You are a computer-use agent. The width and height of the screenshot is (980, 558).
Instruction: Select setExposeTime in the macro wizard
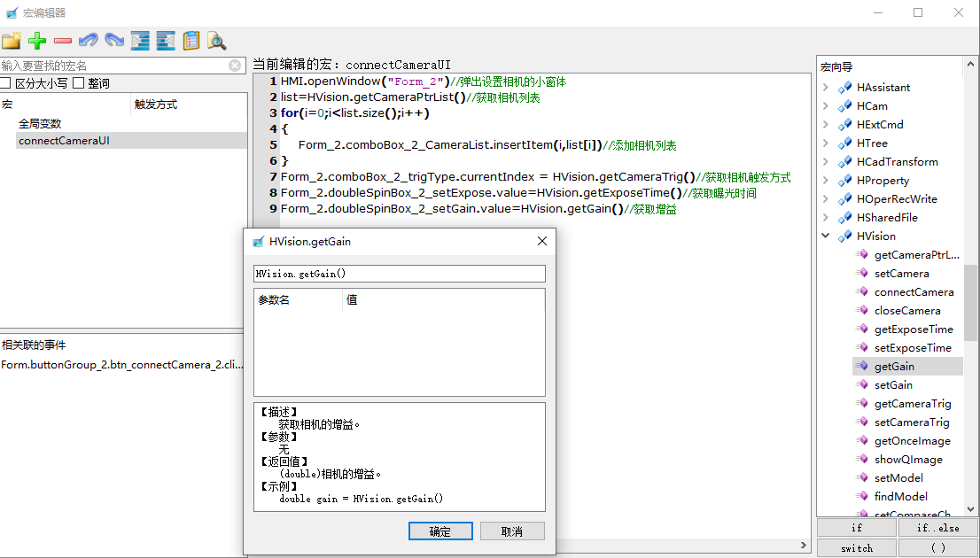(913, 348)
